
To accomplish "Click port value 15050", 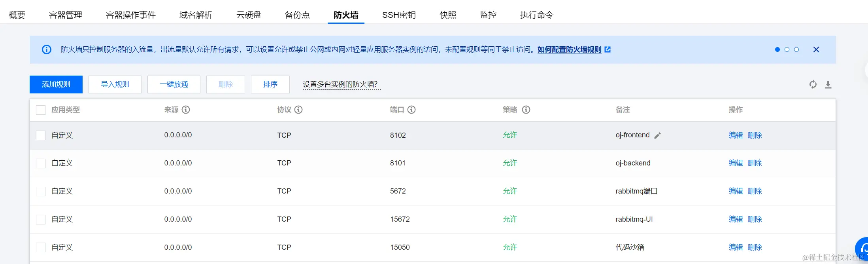I will click(x=400, y=247).
